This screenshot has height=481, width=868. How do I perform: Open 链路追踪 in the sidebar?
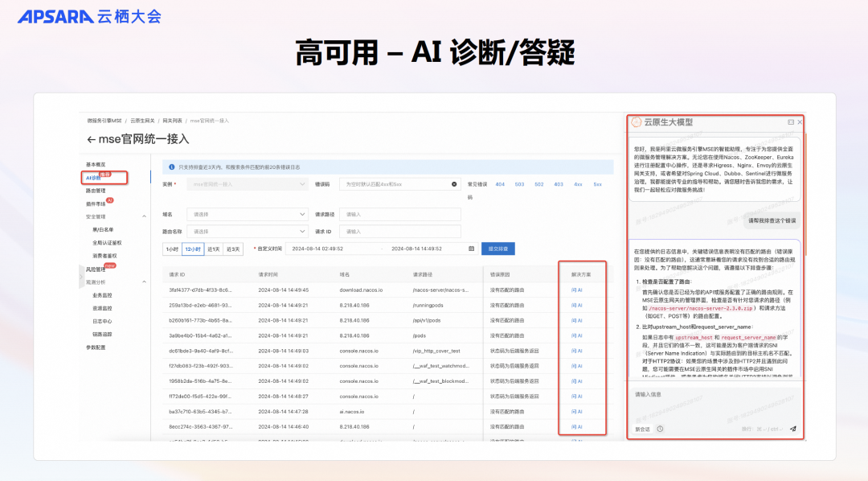click(x=102, y=334)
